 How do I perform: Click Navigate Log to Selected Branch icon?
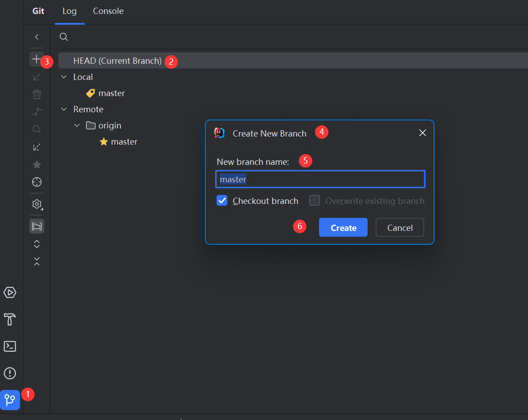pyautogui.click(x=37, y=182)
